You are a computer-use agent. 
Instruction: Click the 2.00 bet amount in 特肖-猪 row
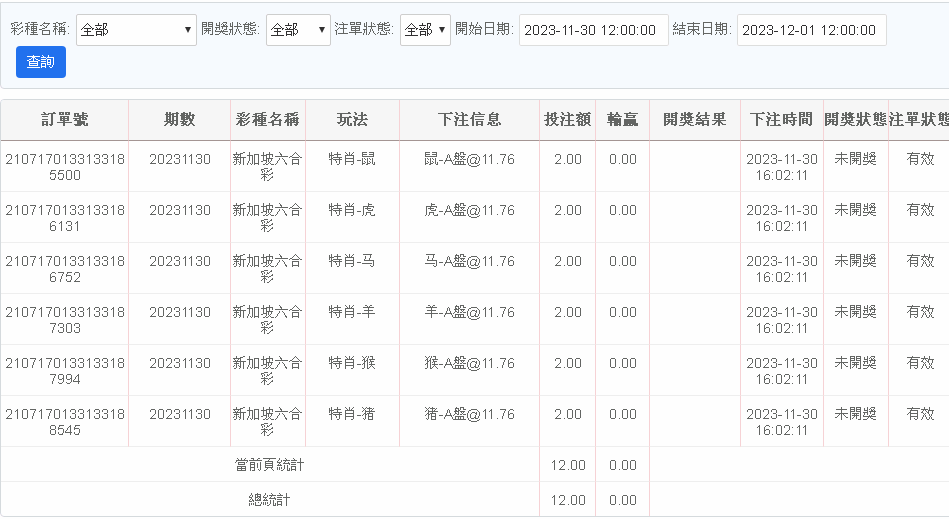point(568,414)
